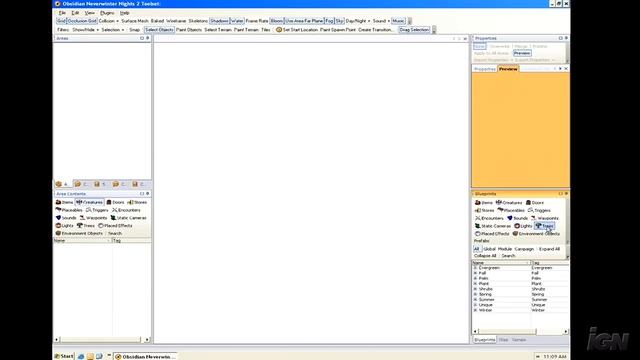Image resolution: width=640 pixels, height=360 pixels.
Task: Filter Area Contents by Stores
Action: tap(137, 202)
